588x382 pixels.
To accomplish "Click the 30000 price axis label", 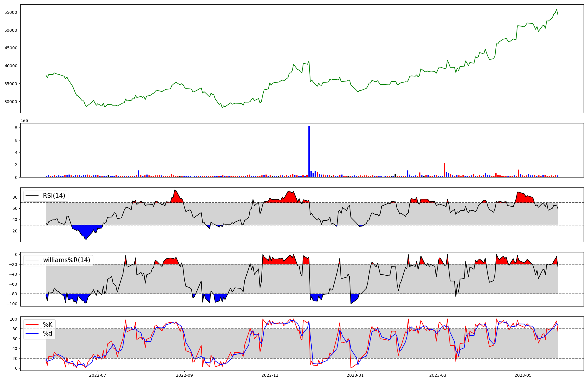I will (x=11, y=102).
